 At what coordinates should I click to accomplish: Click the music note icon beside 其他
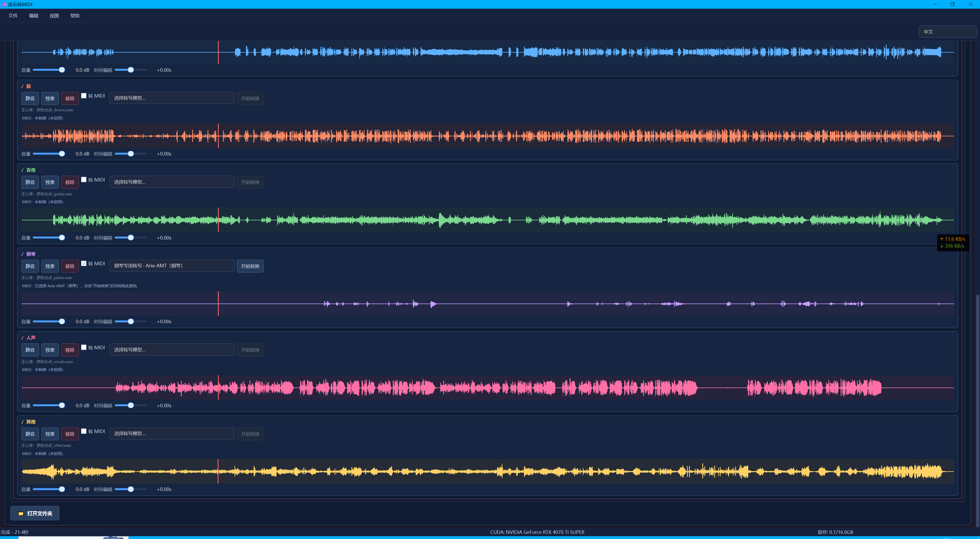coord(22,422)
